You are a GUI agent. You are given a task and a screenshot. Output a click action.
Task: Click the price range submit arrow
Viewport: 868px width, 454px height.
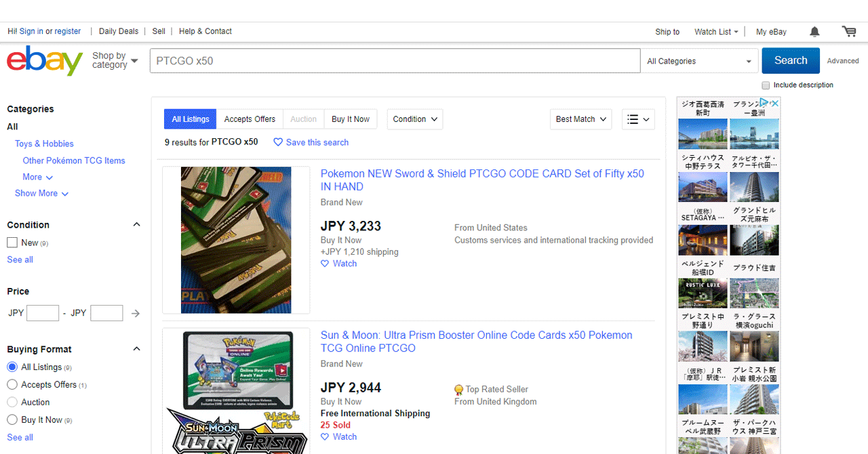[136, 313]
